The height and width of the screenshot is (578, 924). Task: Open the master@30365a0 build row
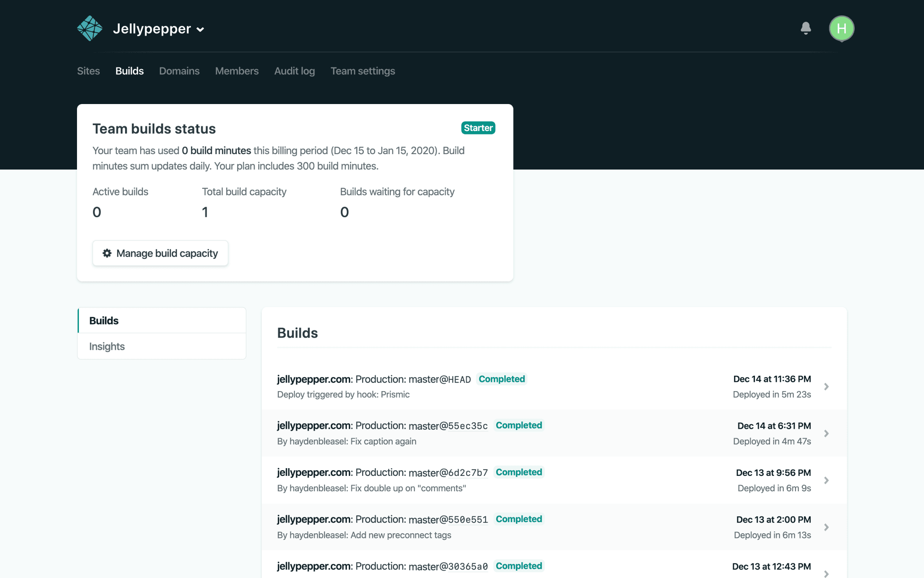[x=554, y=565]
